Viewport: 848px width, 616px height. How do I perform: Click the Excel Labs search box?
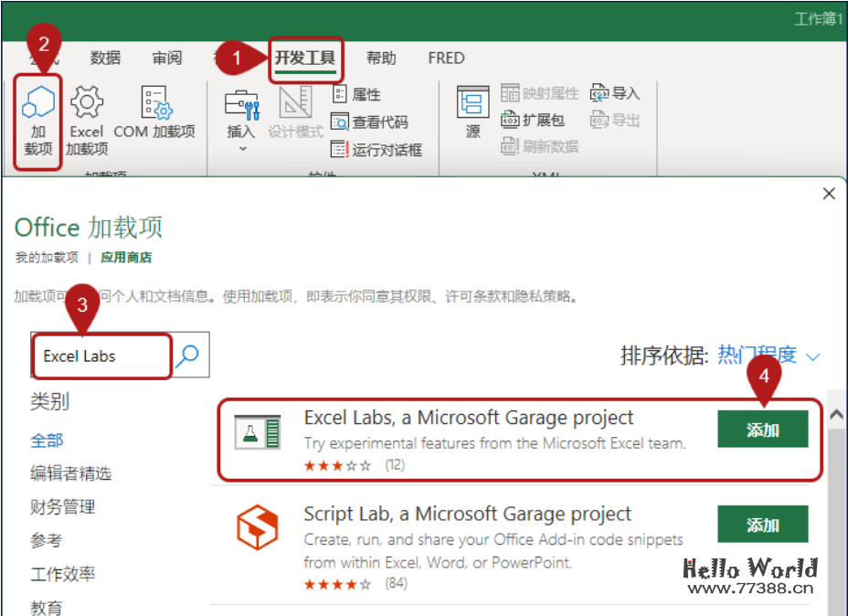coord(101,356)
